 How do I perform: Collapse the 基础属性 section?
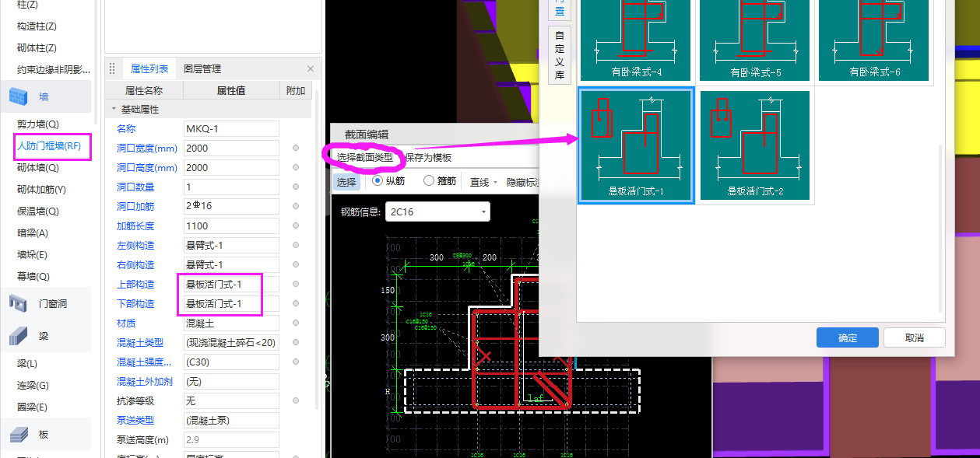[x=114, y=110]
